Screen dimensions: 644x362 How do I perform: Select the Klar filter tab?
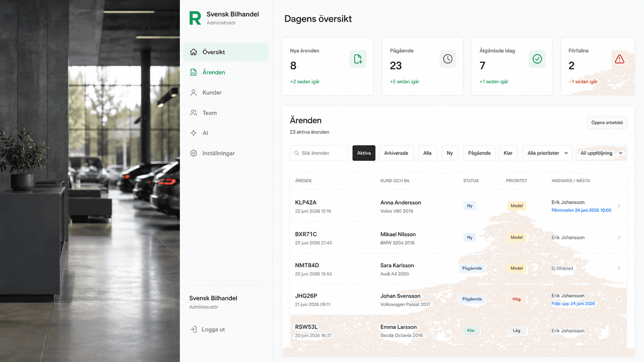point(508,153)
